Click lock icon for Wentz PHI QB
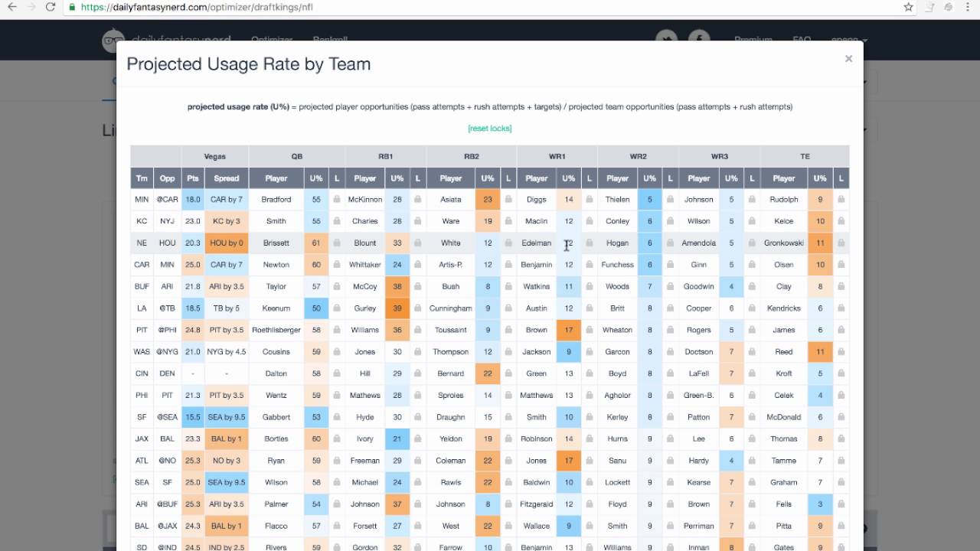 [x=337, y=396]
